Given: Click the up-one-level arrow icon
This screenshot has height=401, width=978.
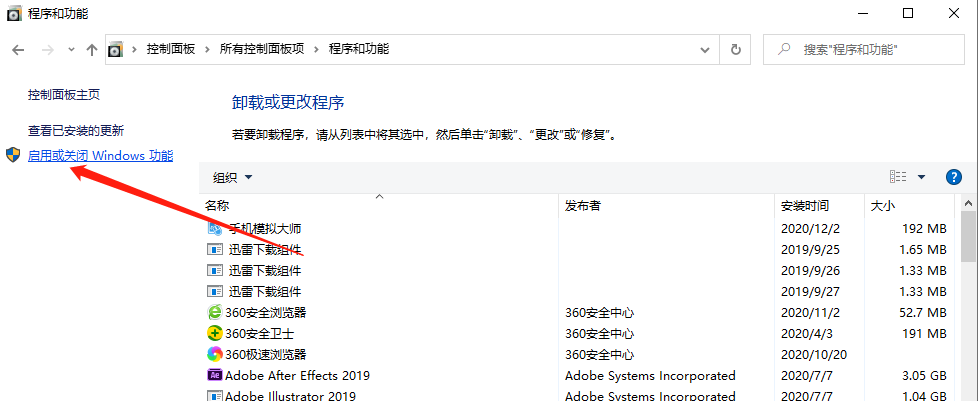Looking at the screenshot, I should pos(92,49).
